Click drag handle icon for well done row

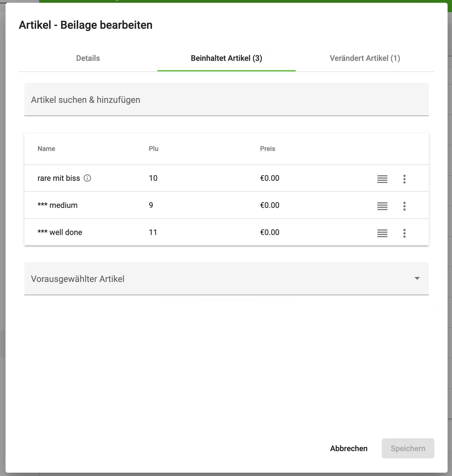tap(382, 233)
